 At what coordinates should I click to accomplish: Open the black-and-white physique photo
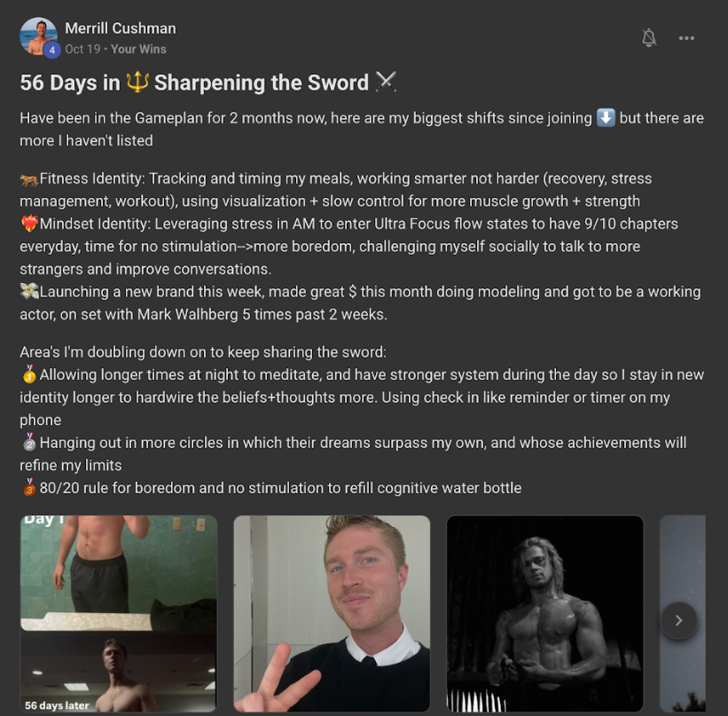coord(544,613)
